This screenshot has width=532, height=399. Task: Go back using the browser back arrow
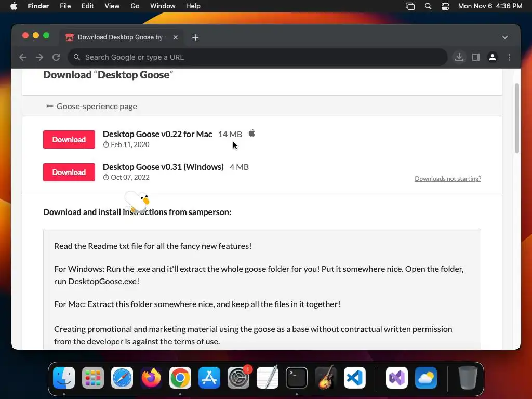coord(23,57)
